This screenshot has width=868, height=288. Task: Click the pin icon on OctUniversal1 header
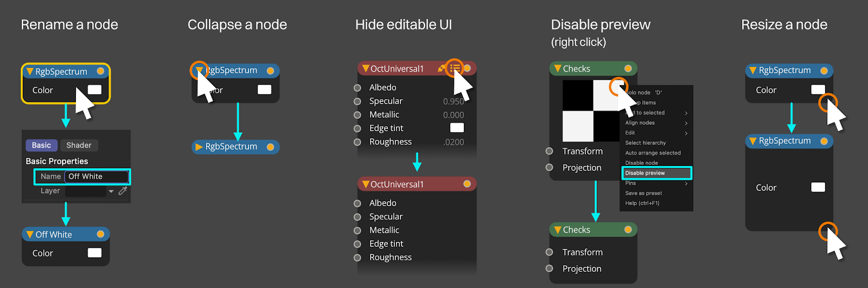click(442, 68)
